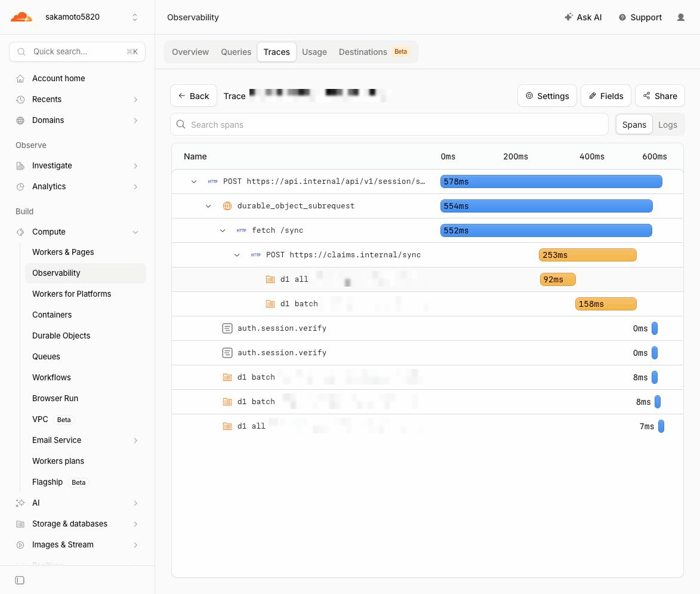Click the durable_object_subrequest globe icon

(227, 206)
